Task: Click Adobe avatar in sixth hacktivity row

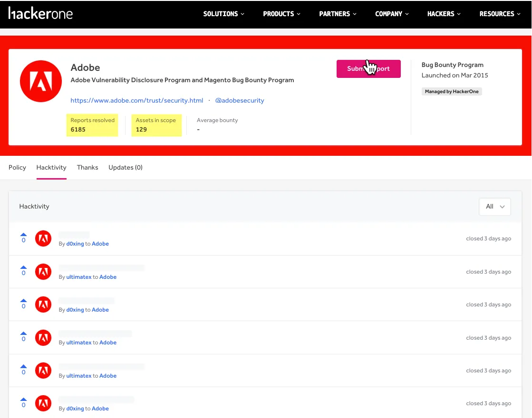Action: 43,403
